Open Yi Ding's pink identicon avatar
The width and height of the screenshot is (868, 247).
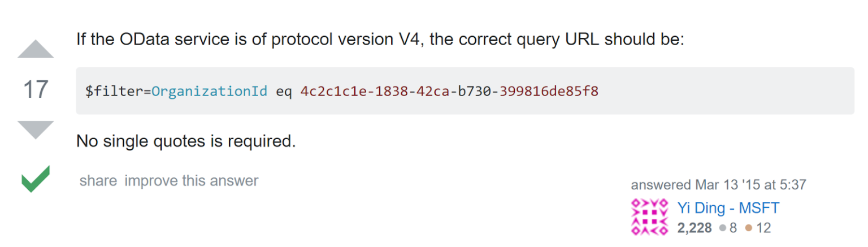click(x=649, y=218)
